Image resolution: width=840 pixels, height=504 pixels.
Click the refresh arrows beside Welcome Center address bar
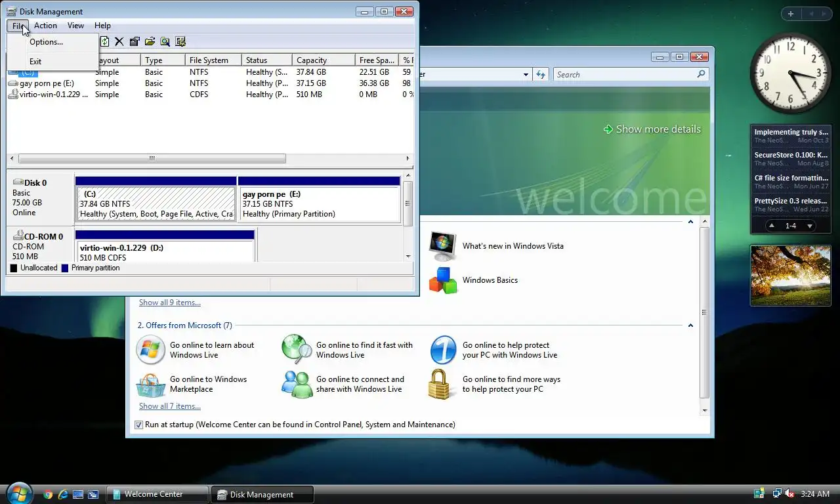pyautogui.click(x=541, y=74)
